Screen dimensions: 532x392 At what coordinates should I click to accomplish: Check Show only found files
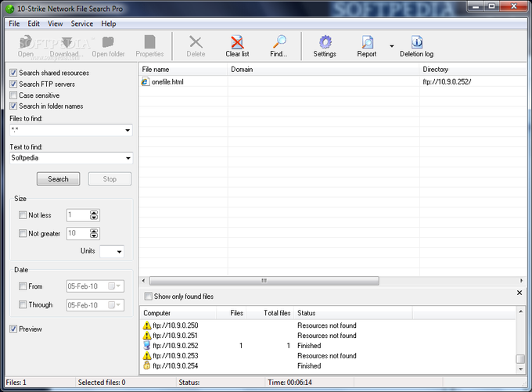[149, 297]
